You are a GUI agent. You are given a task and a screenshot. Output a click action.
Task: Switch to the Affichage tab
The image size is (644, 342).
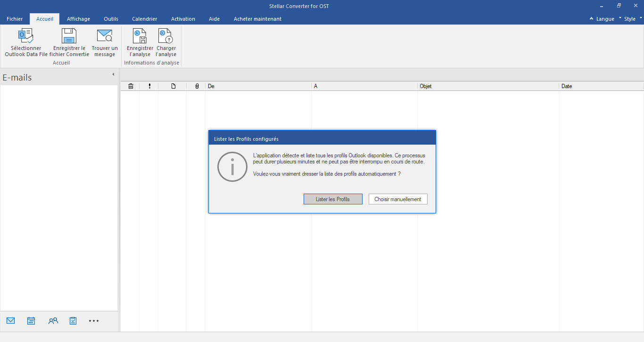pyautogui.click(x=78, y=19)
